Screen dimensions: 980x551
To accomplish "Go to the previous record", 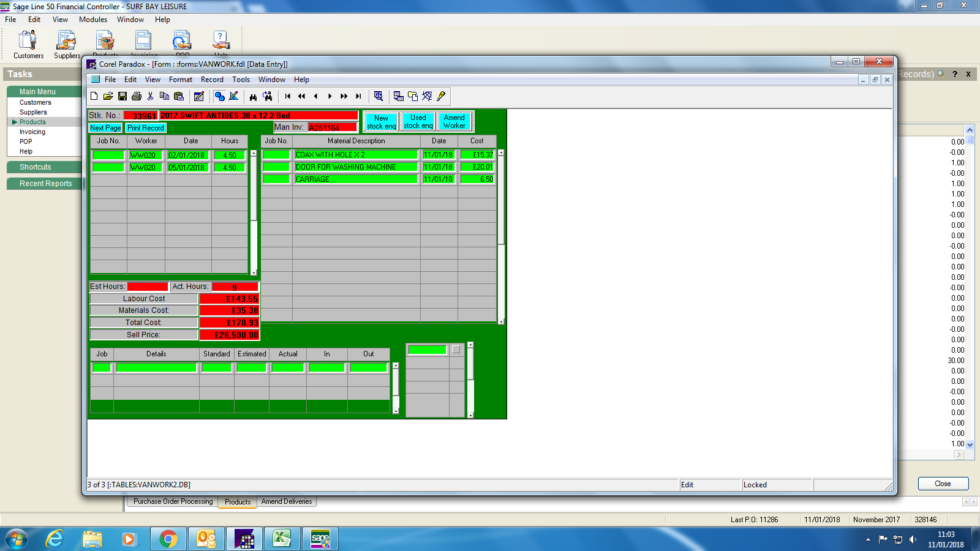I will [316, 96].
